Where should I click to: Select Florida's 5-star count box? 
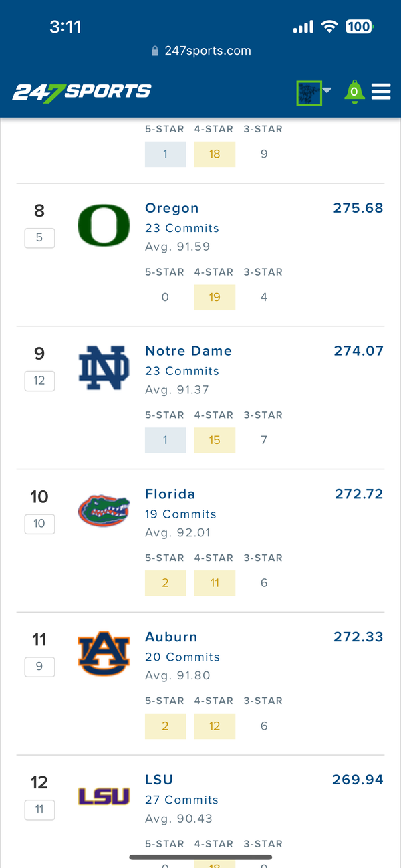pyautogui.click(x=165, y=583)
